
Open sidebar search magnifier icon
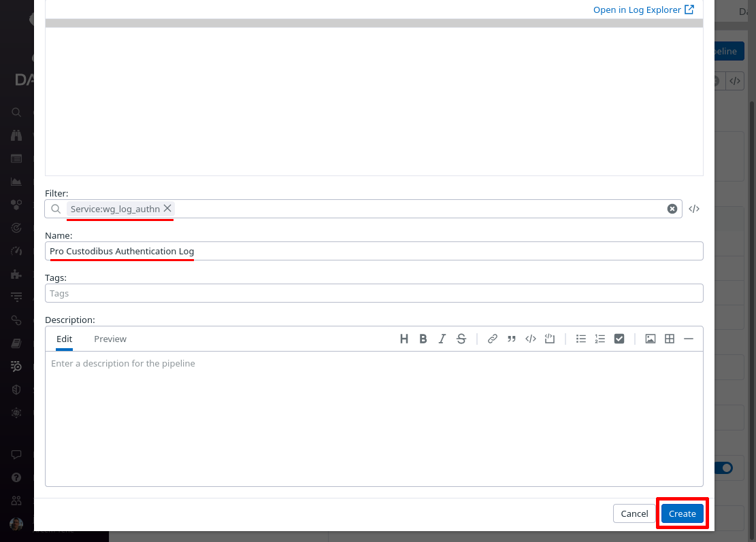(16, 112)
